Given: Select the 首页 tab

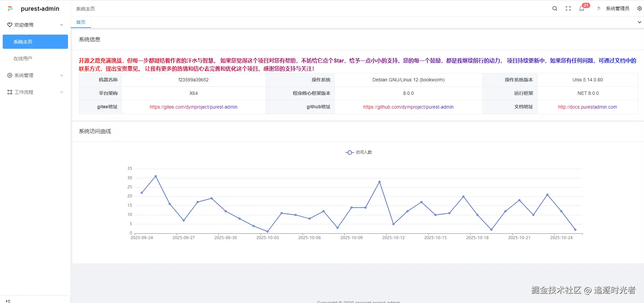Looking at the screenshot, I should pyautogui.click(x=81, y=22).
